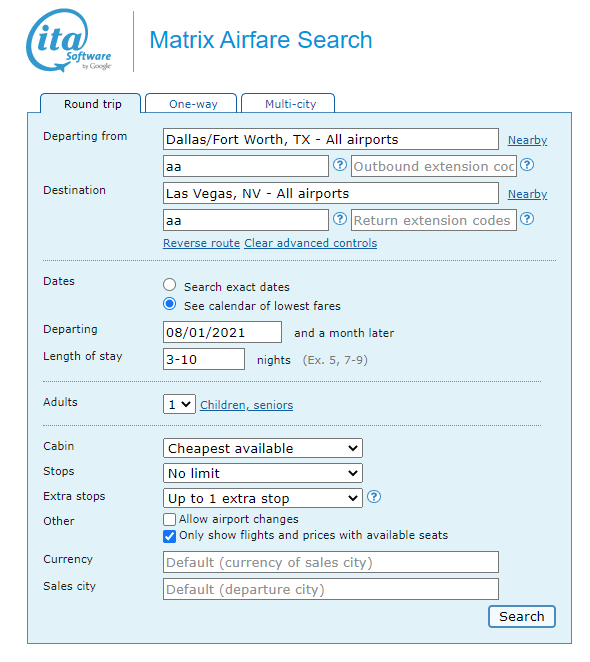Open the Stops dropdown
This screenshot has width=590, height=662.
[263, 473]
